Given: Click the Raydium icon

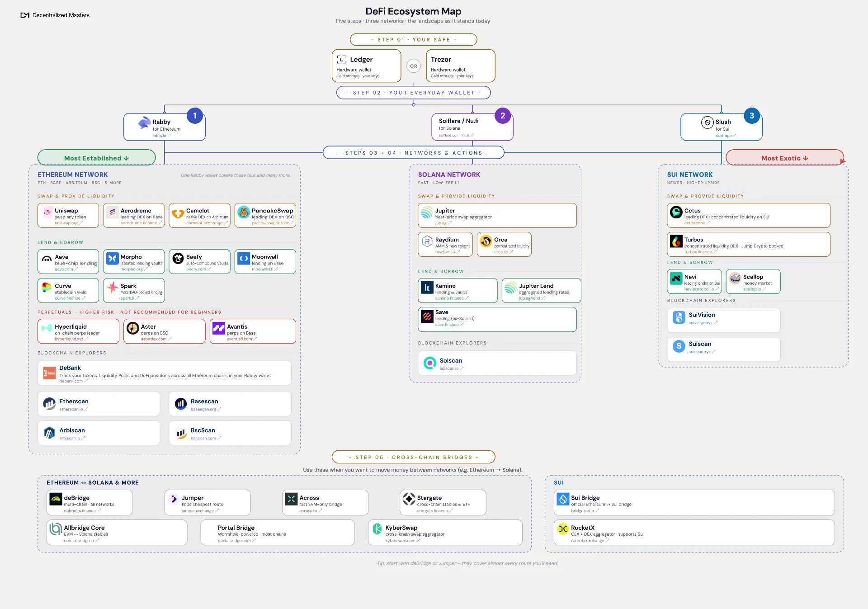Looking at the screenshot, I should 427,241.
